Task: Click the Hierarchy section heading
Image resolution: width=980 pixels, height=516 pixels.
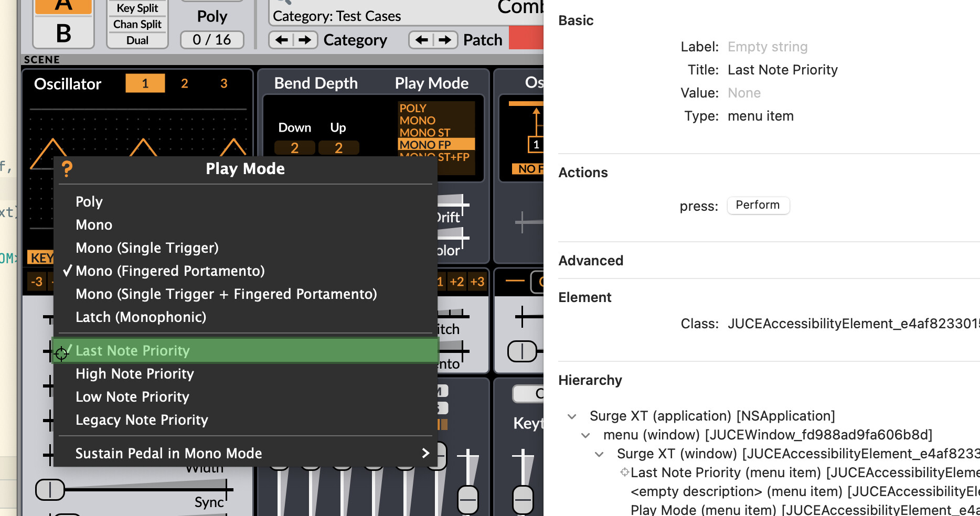Action: tap(590, 380)
